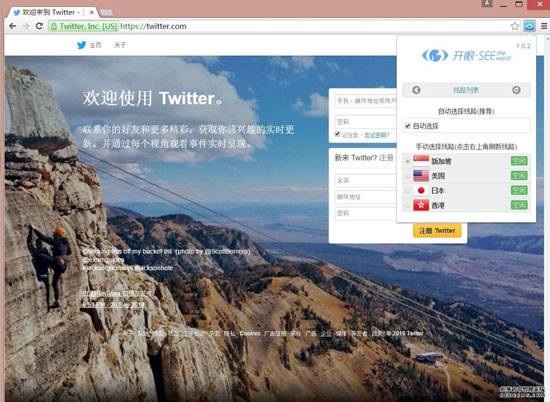The width and height of the screenshot is (550, 402).
Task: Click the 日本 route name
Action: tap(438, 191)
